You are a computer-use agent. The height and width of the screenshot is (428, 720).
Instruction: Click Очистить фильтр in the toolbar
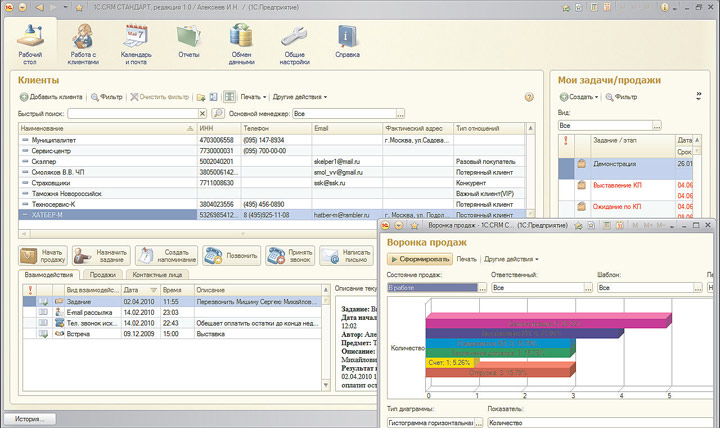160,97
